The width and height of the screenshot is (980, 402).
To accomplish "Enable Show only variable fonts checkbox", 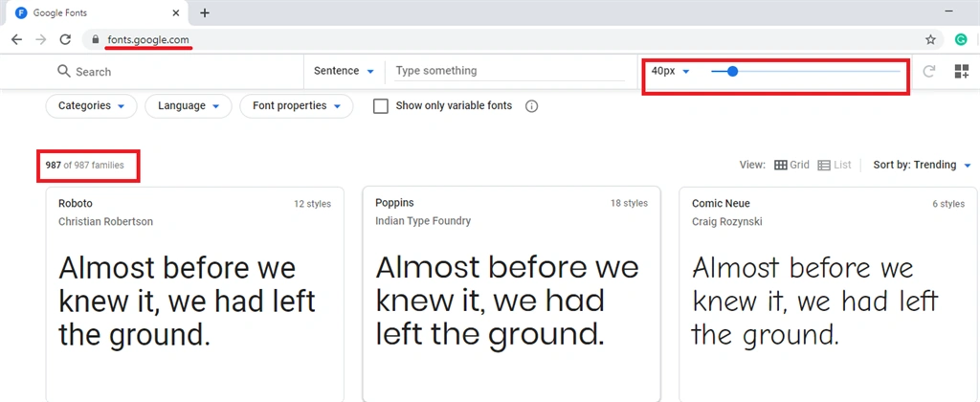I will (x=380, y=106).
